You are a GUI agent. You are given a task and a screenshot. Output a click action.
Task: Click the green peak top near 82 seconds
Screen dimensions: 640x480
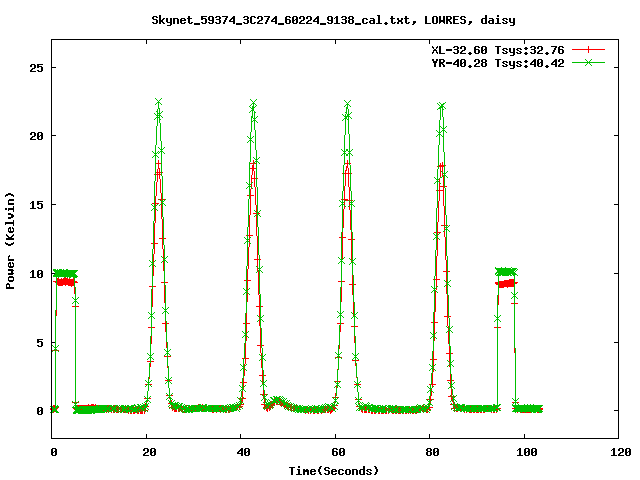(x=441, y=106)
